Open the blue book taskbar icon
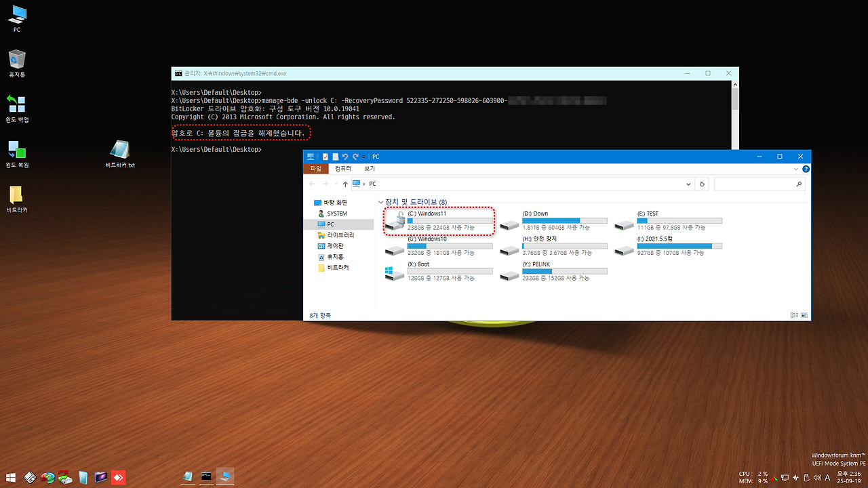 (x=83, y=477)
